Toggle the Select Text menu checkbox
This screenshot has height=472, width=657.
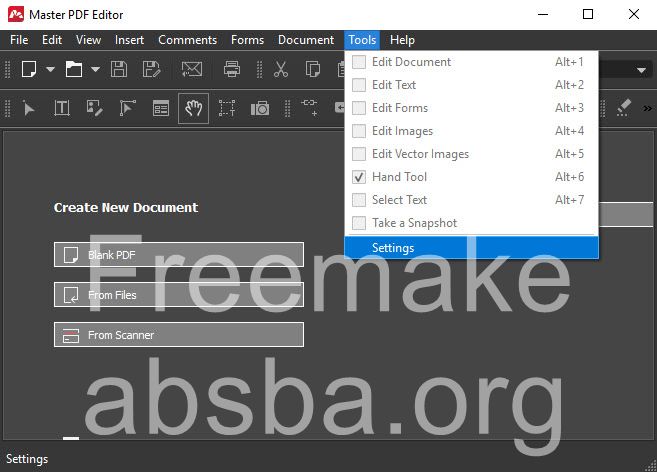tap(359, 200)
